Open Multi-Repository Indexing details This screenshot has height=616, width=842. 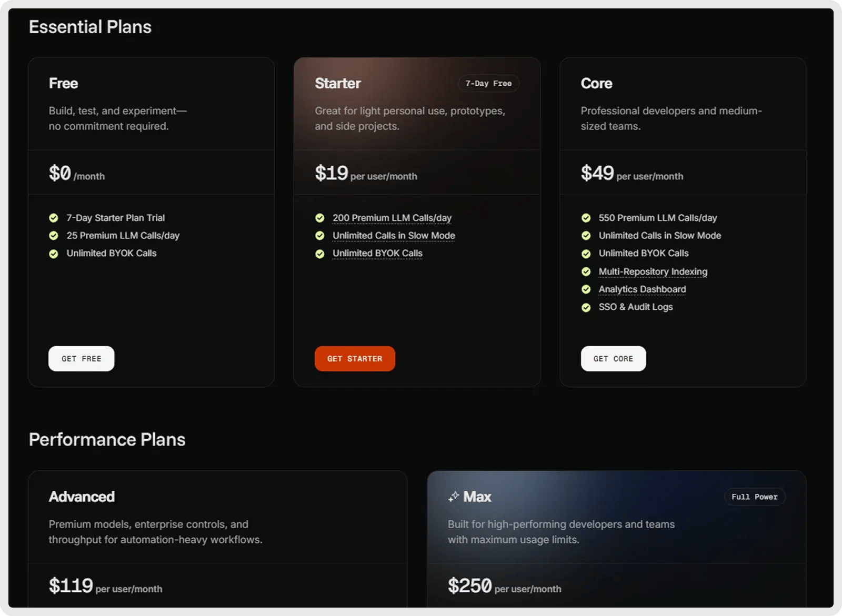653,271
